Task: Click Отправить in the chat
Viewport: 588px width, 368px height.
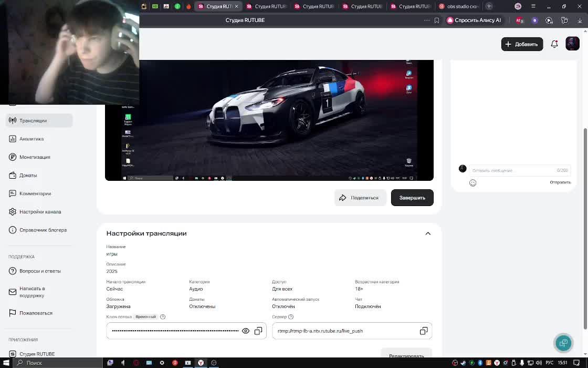Action: (x=560, y=182)
